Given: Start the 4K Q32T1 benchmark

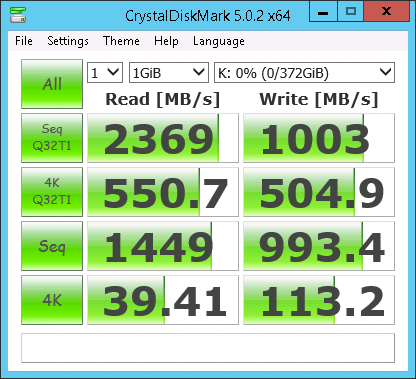Looking at the screenshot, I should click(x=52, y=192).
